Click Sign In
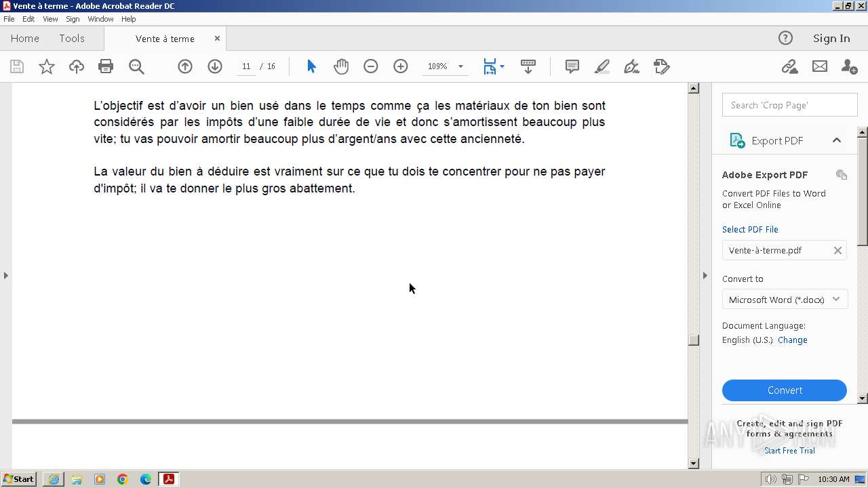The height and width of the screenshot is (488, 868). point(831,38)
